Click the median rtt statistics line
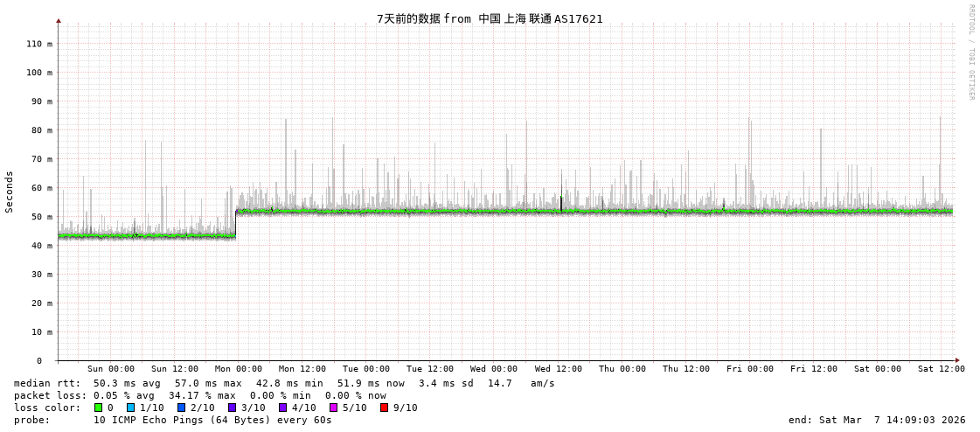This screenshot has height=432, width=980. coord(284,383)
